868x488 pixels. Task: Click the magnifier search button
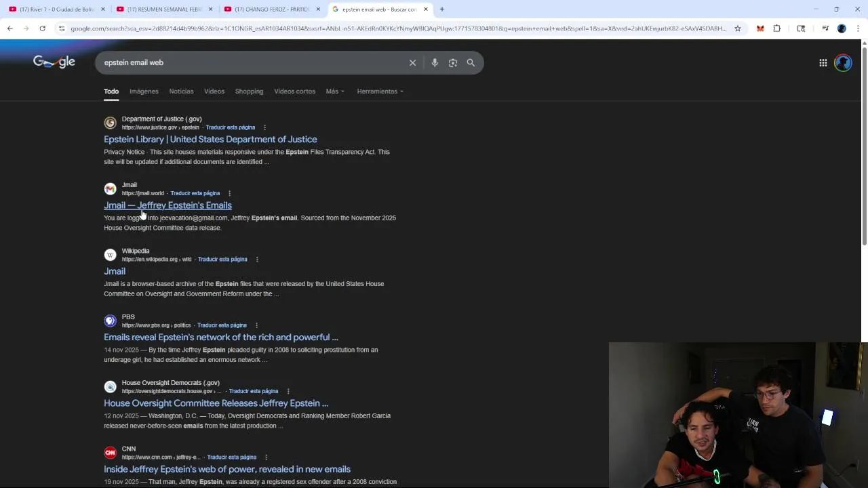[x=471, y=62]
